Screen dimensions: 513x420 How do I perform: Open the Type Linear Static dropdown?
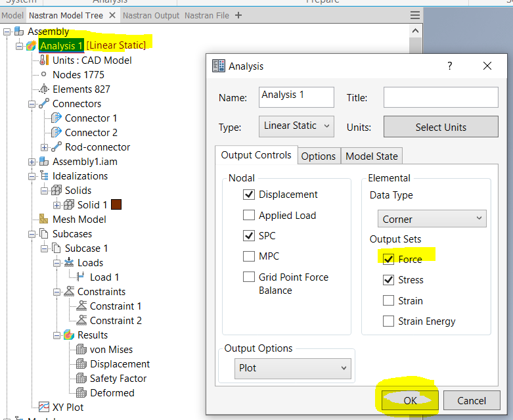pos(296,126)
